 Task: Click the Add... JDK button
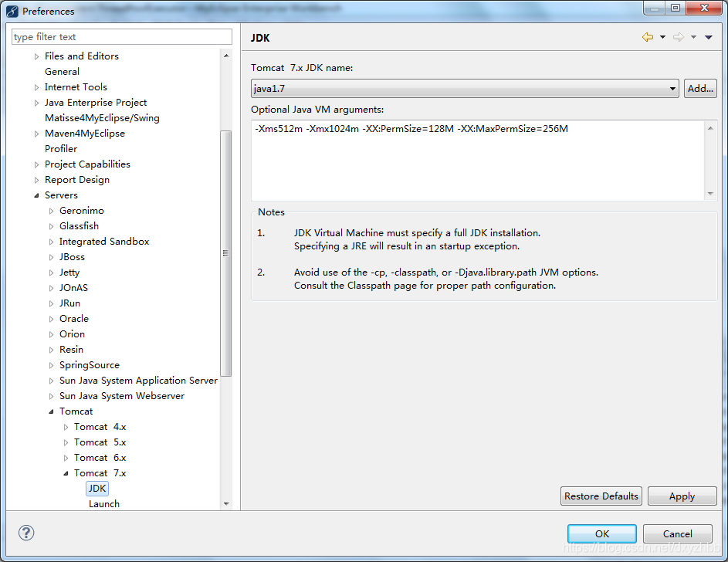coord(700,88)
